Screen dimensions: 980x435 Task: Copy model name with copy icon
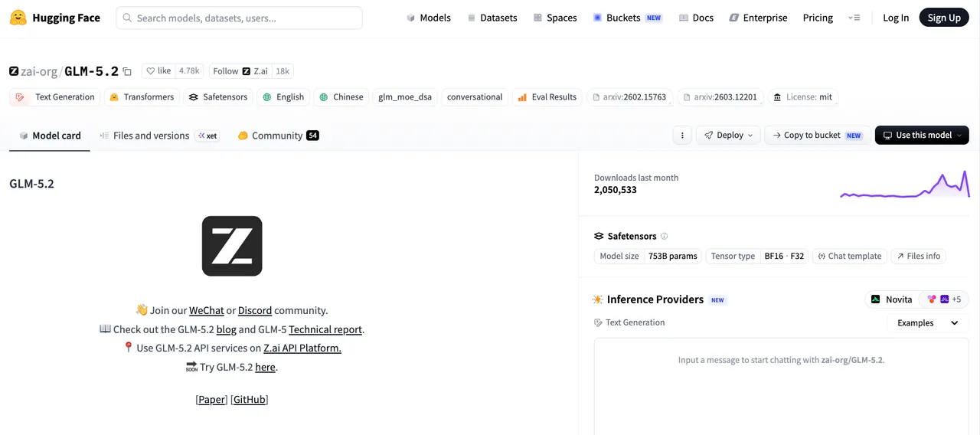(127, 71)
